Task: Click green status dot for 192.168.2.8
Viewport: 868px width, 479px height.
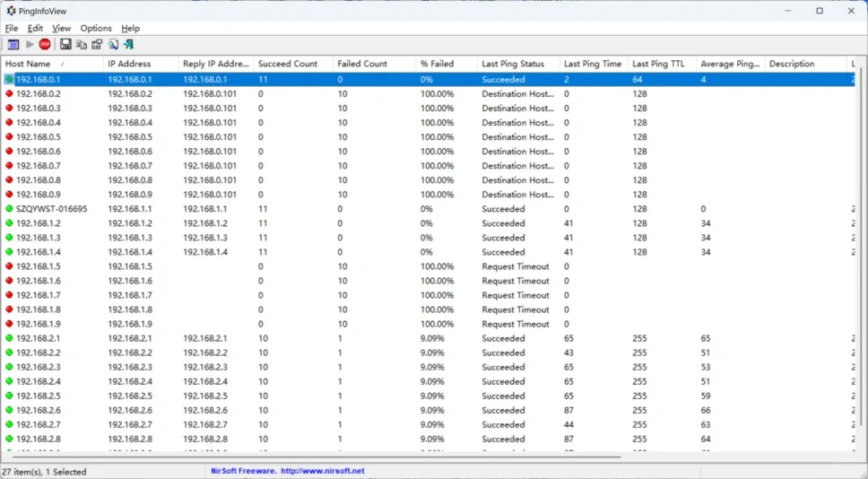Action: pyautogui.click(x=9, y=440)
